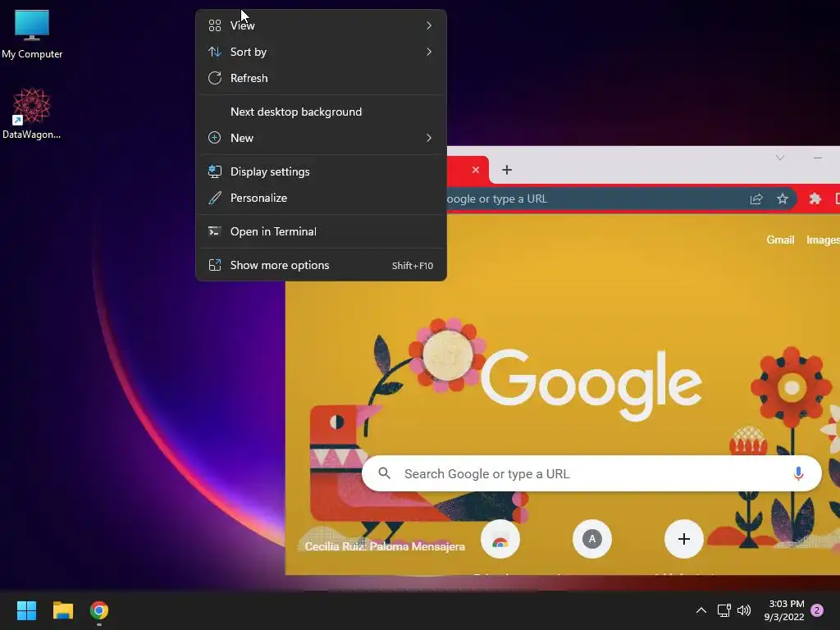Open the Windows Start menu
Screen dimensions: 840x630
coord(26,610)
